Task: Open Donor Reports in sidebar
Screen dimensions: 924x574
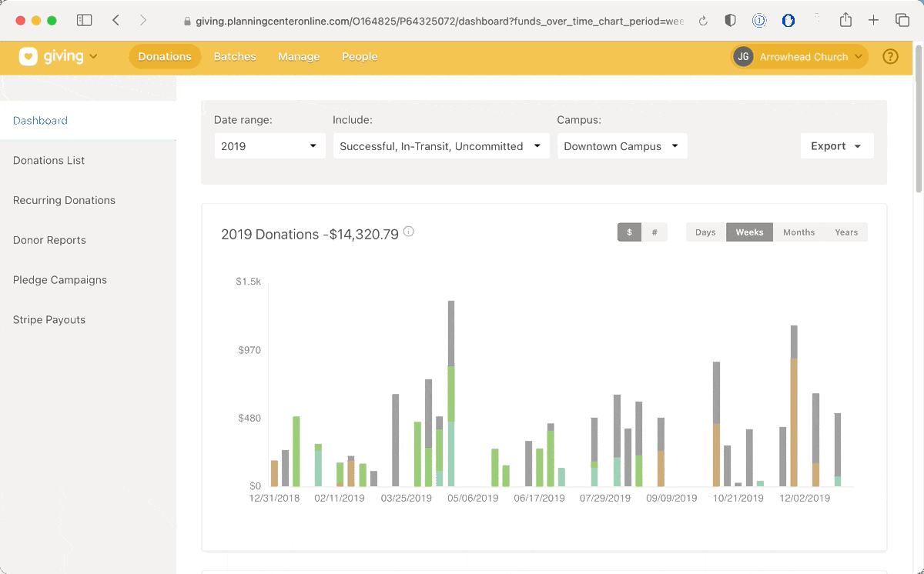Action: (x=49, y=240)
